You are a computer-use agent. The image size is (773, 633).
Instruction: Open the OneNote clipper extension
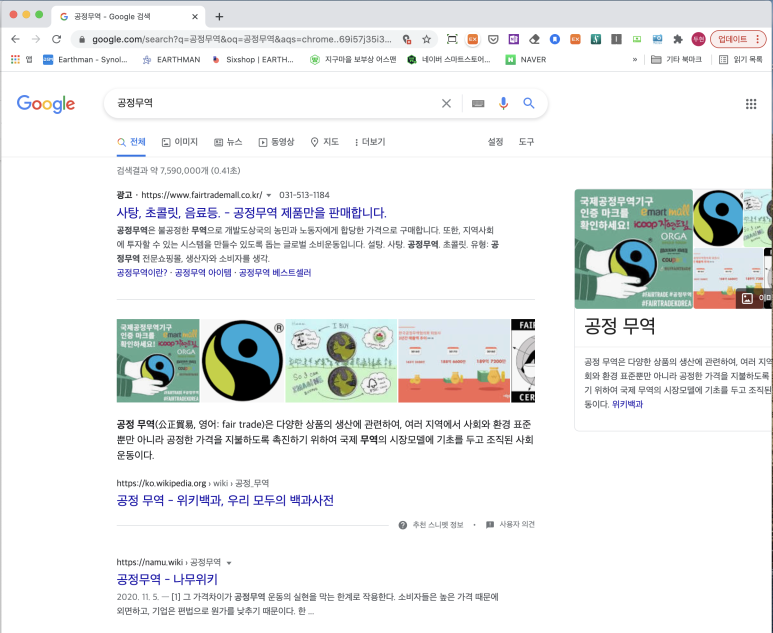514,39
